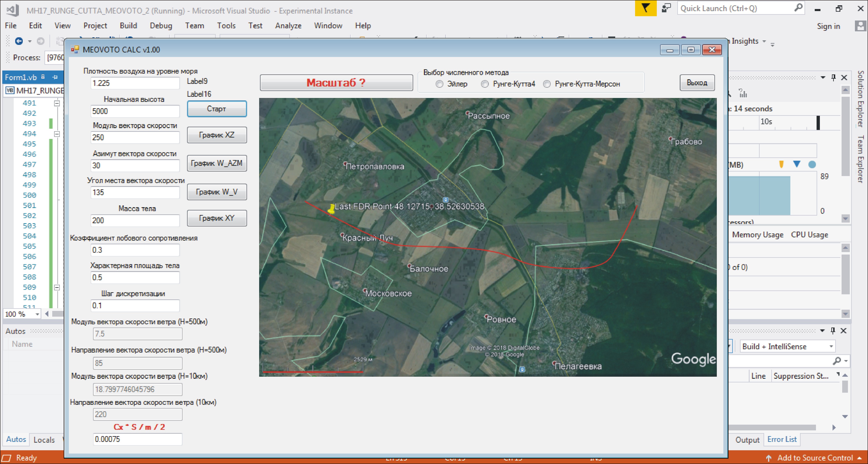Click the Шаг дискретизации field with 0.1
868x464 pixels.
click(x=135, y=306)
